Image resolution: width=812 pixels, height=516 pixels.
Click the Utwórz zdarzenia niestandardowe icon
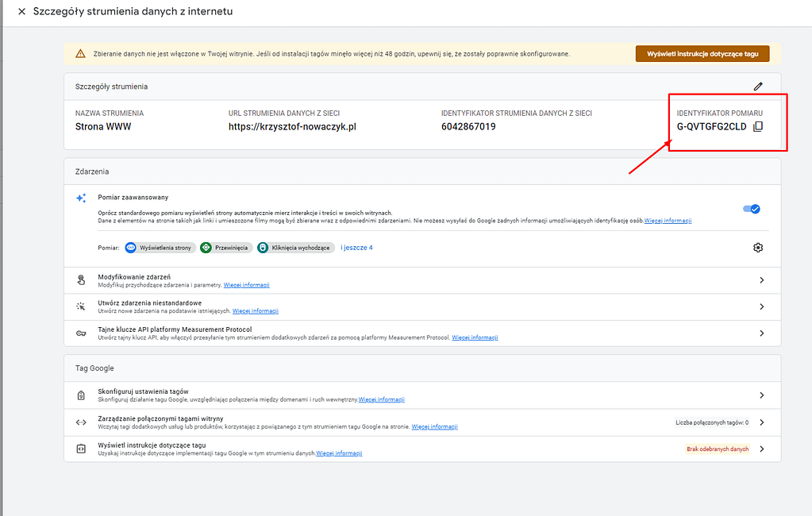tap(81, 306)
